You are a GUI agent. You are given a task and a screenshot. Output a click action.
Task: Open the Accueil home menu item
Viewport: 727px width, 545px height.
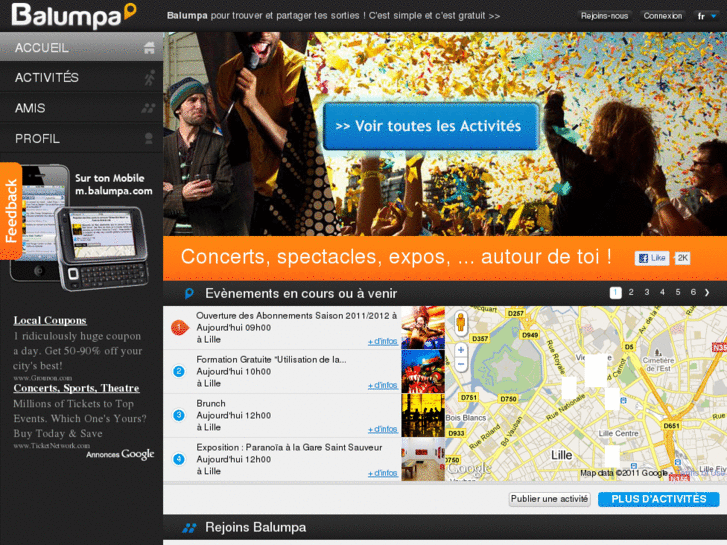(81, 47)
